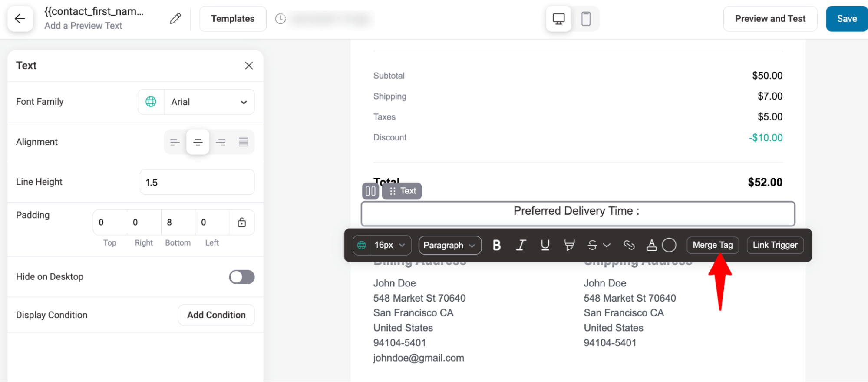Save the email template
Screen dimensions: 868x382
click(847, 19)
